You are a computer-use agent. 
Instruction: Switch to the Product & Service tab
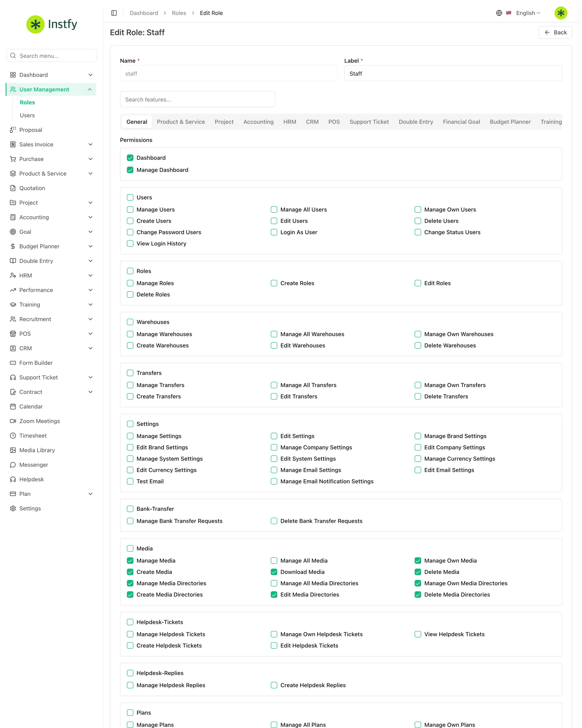(181, 122)
